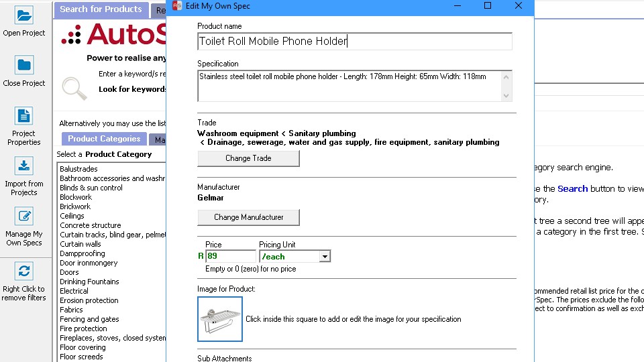
Task: Choose Blockwork in category list
Action: pos(76,197)
